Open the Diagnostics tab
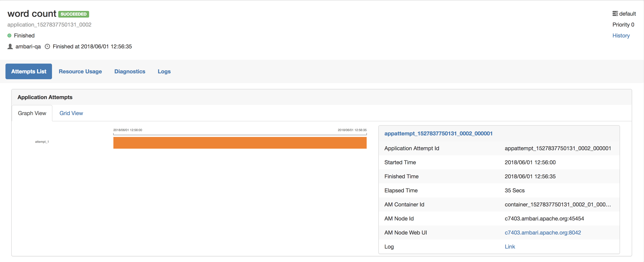Viewport: 644px width, 262px height. coord(130,72)
